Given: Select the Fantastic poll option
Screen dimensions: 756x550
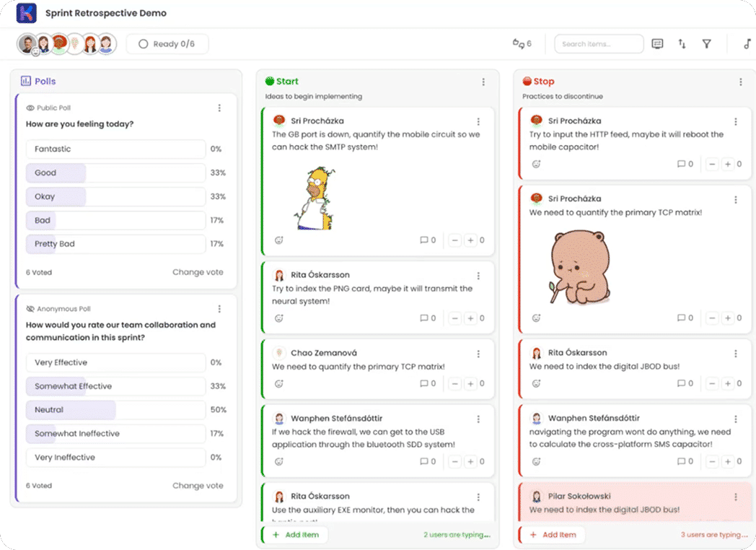Looking at the screenshot, I should click(115, 149).
